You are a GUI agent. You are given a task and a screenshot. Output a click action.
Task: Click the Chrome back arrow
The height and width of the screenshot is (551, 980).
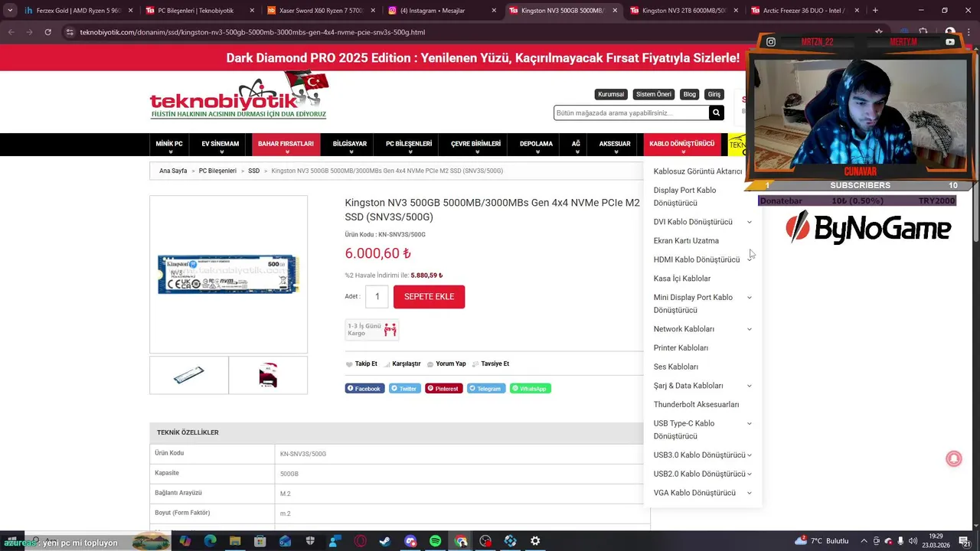click(11, 32)
